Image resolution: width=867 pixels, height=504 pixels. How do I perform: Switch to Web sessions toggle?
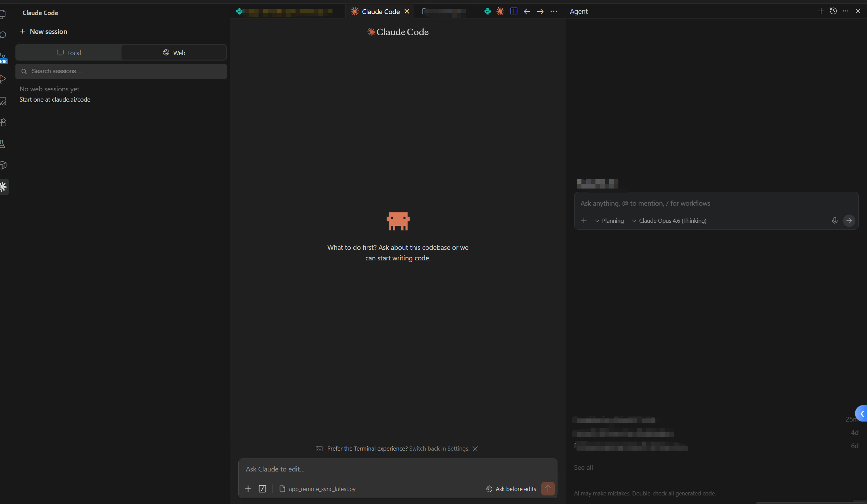[x=174, y=53]
